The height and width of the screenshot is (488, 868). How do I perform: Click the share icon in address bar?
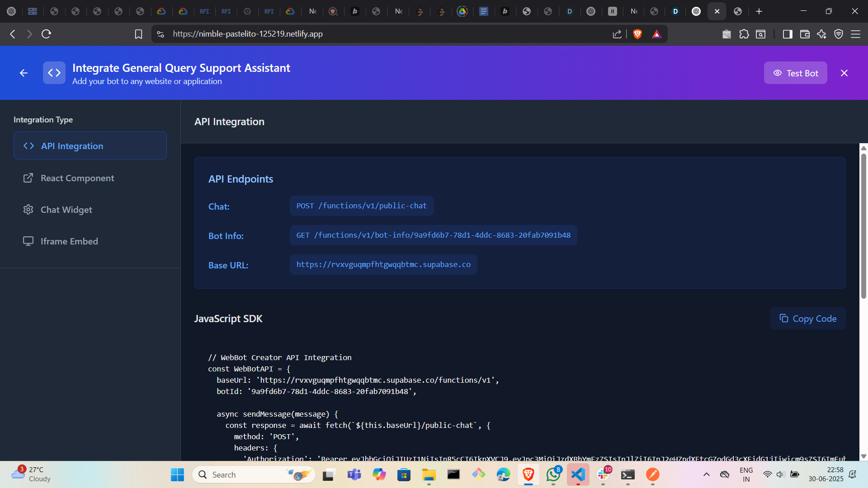click(617, 34)
